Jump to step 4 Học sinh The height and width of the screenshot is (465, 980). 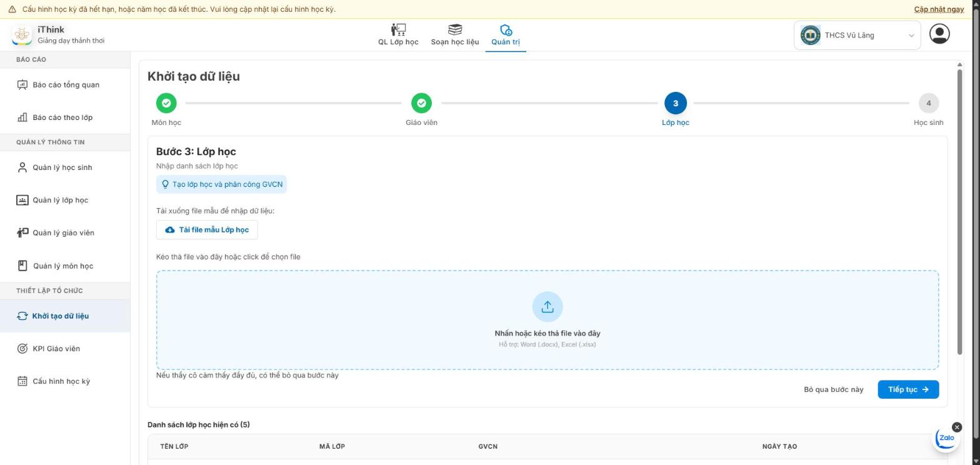pos(929,103)
